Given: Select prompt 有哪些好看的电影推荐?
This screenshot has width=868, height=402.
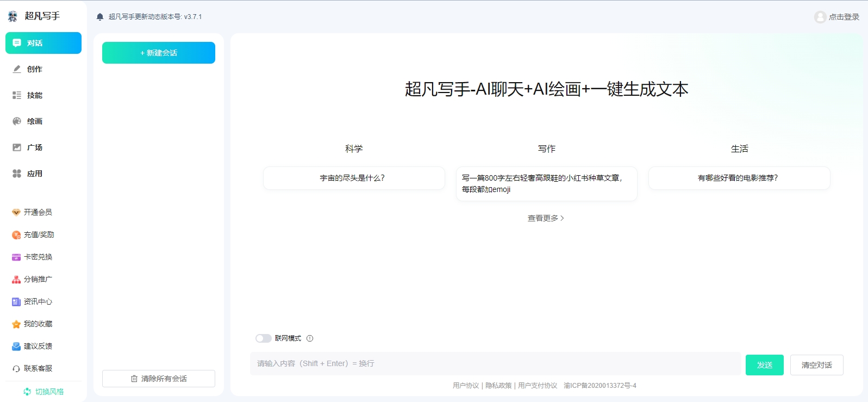Looking at the screenshot, I should tap(739, 178).
